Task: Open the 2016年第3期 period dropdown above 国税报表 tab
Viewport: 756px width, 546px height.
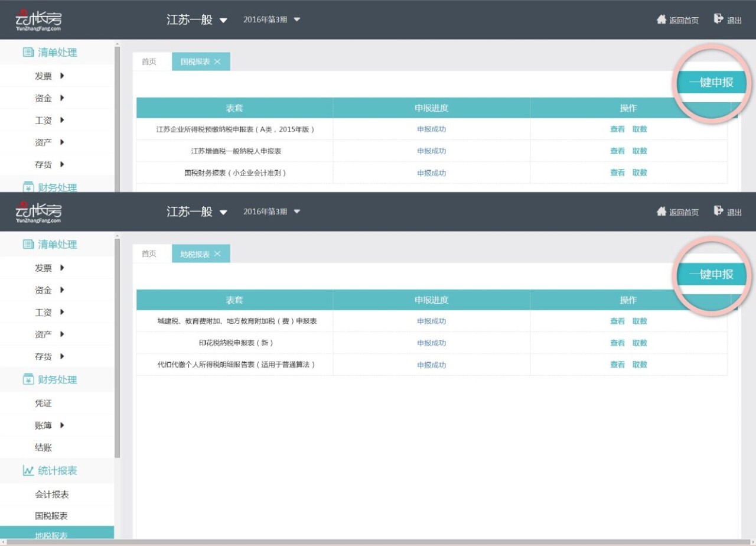Action: coord(297,19)
